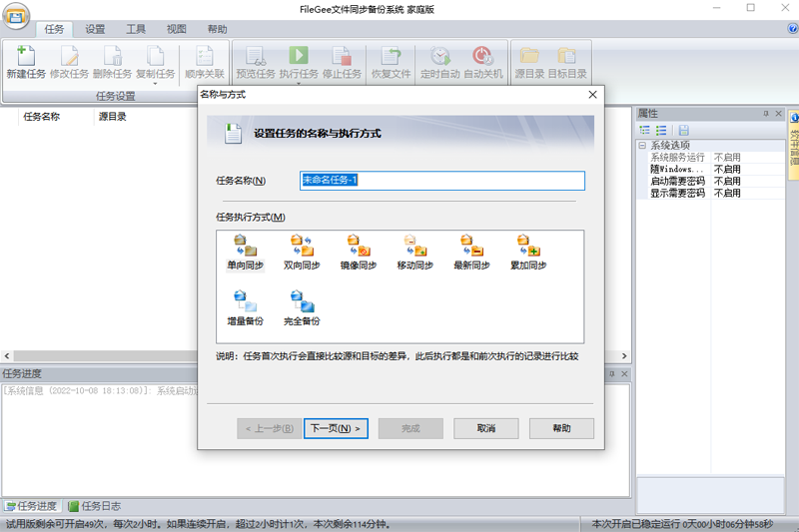Screen dimensions: 799x532
Task: Pick the 增量备份 backup icon
Action: tap(245, 308)
